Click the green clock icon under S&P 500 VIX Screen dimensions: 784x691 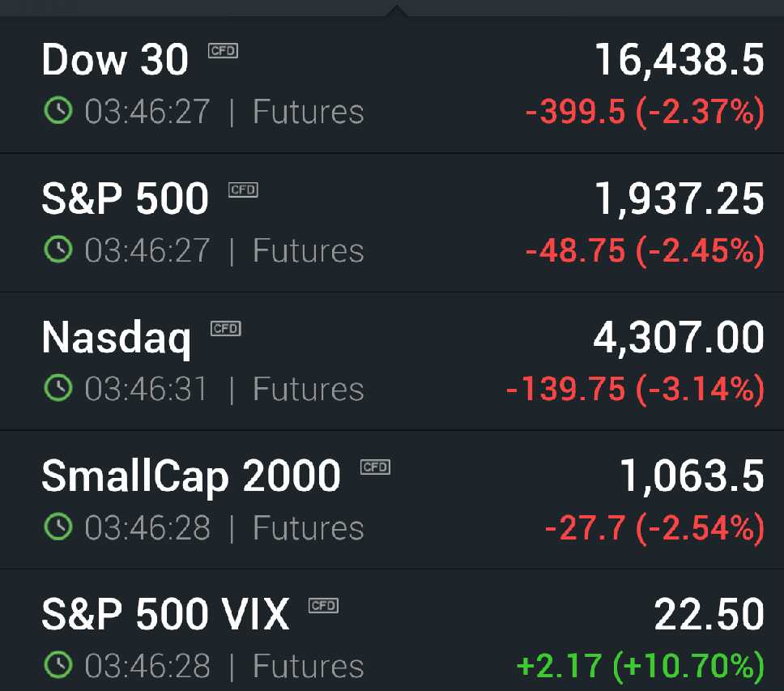pos(58,666)
